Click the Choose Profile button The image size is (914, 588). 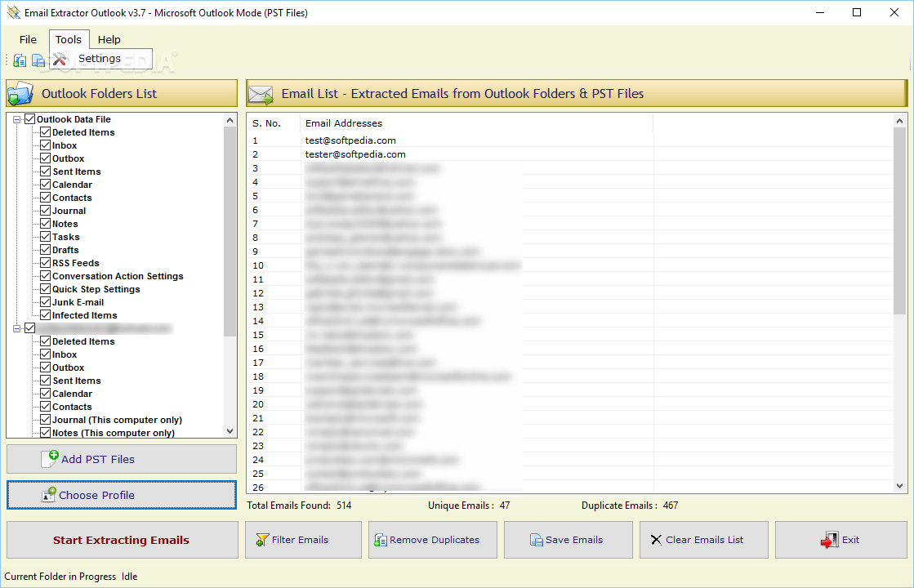(x=121, y=495)
